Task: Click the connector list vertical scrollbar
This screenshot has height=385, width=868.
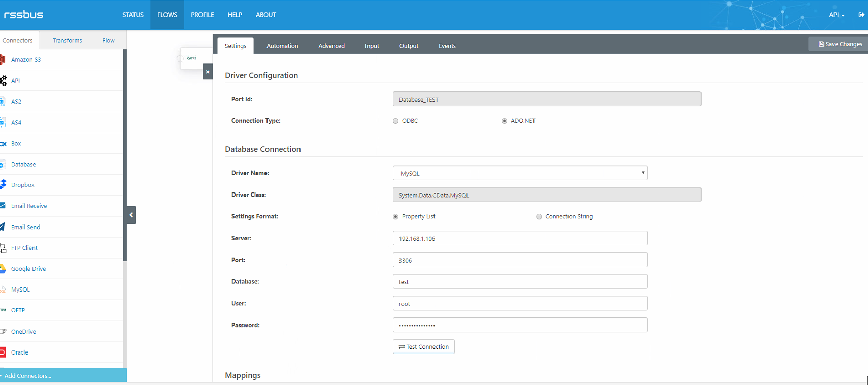Action: click(x=125, y=155)
